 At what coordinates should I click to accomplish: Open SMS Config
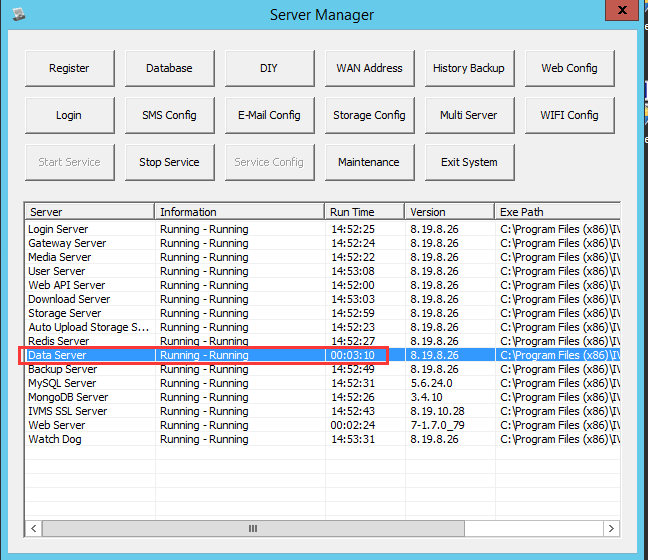pyautogui.click(x=170, y=115)
